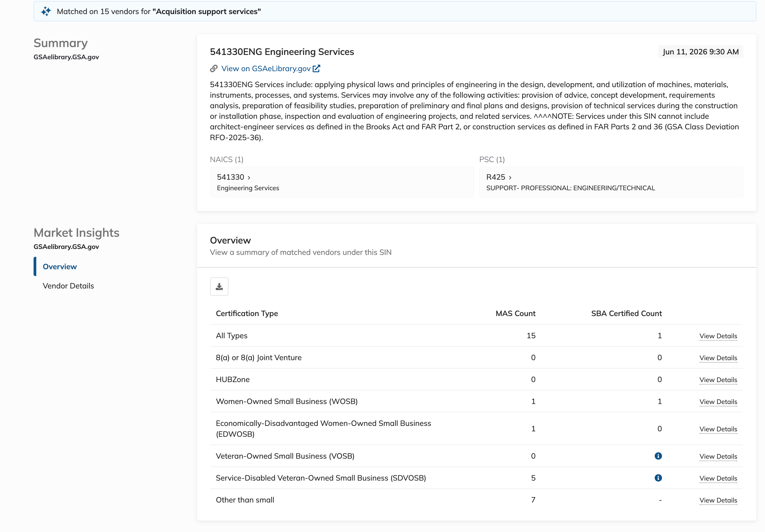Click the SBA Certified Count column header

626,313
